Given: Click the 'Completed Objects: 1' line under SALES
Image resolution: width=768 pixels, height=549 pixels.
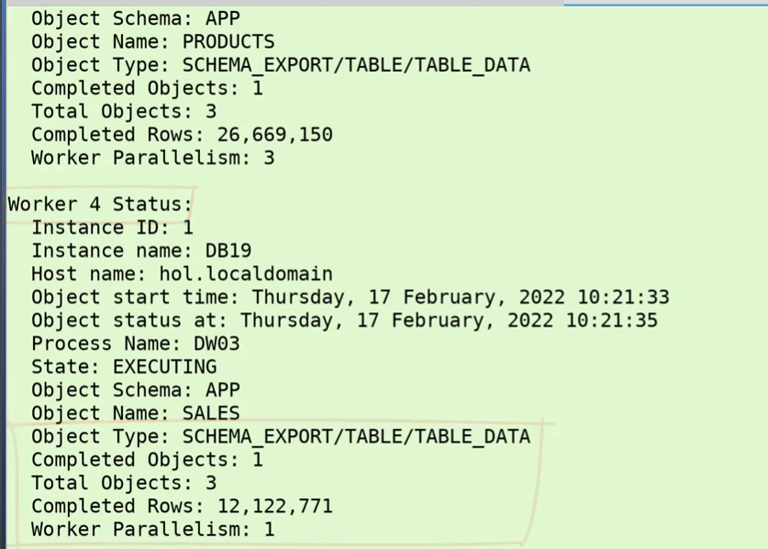Looking at the screenshot, I should [x=147, y=460].
